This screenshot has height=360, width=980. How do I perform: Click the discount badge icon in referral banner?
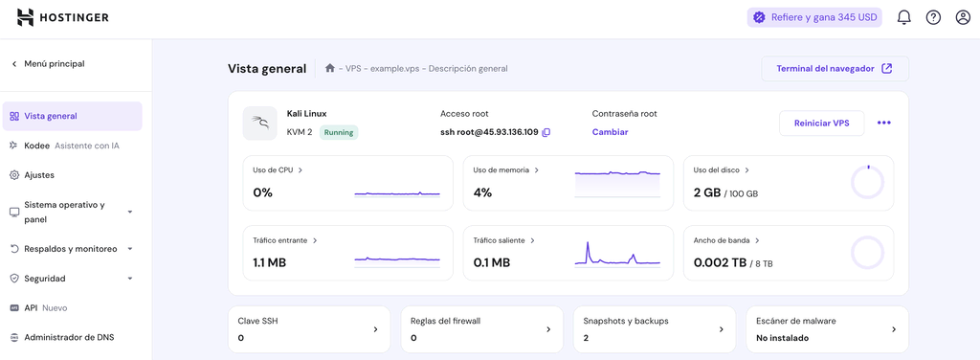click(759, 17)
